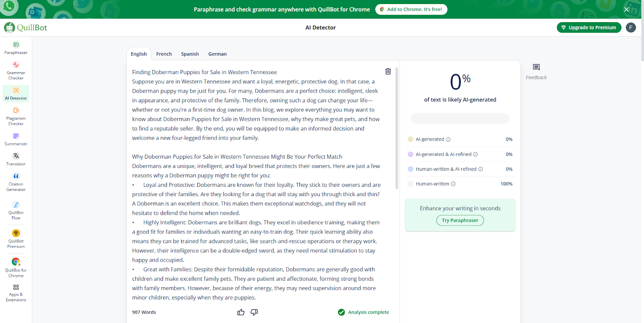644x323 pixels.
Task: Open the Paraphraser tool in sidebar
Action: 16,48
